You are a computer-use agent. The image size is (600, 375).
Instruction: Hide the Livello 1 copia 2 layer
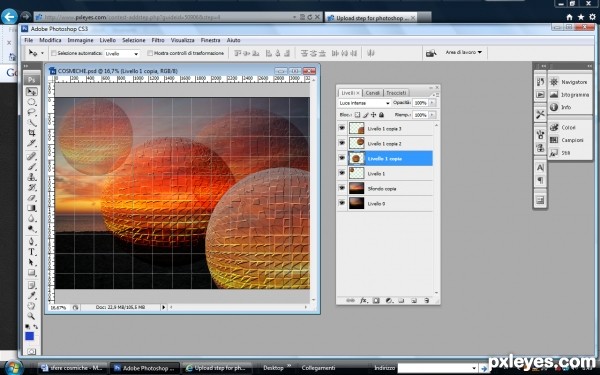[x=342, y=143]
